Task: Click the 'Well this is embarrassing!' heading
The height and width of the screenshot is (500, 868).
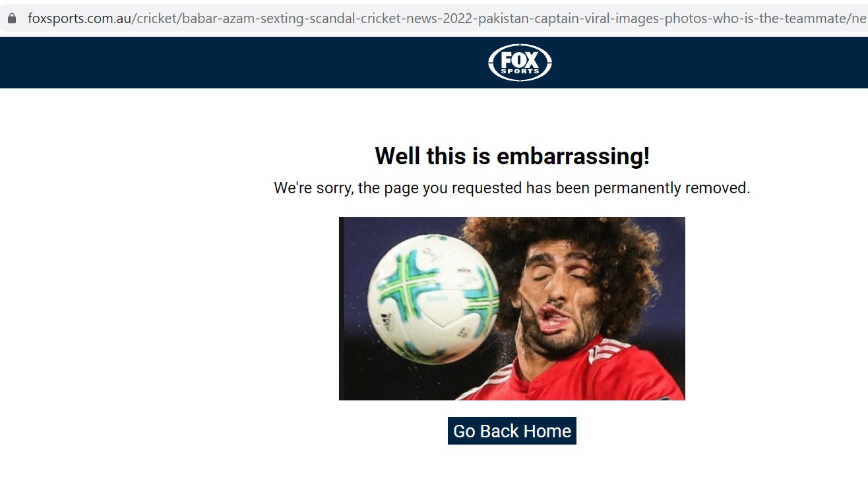Action: [x=512, y=156]
